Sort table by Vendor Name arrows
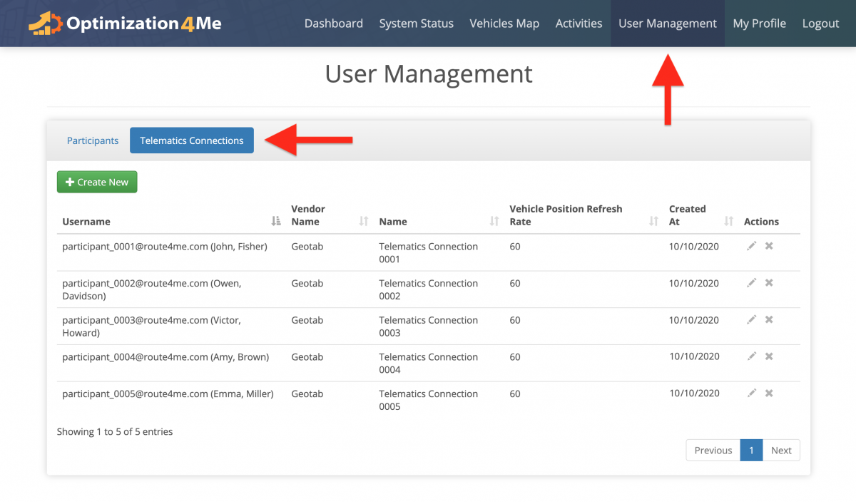The height and width of the screenshot is (504, 856). [x=364, y=222]
